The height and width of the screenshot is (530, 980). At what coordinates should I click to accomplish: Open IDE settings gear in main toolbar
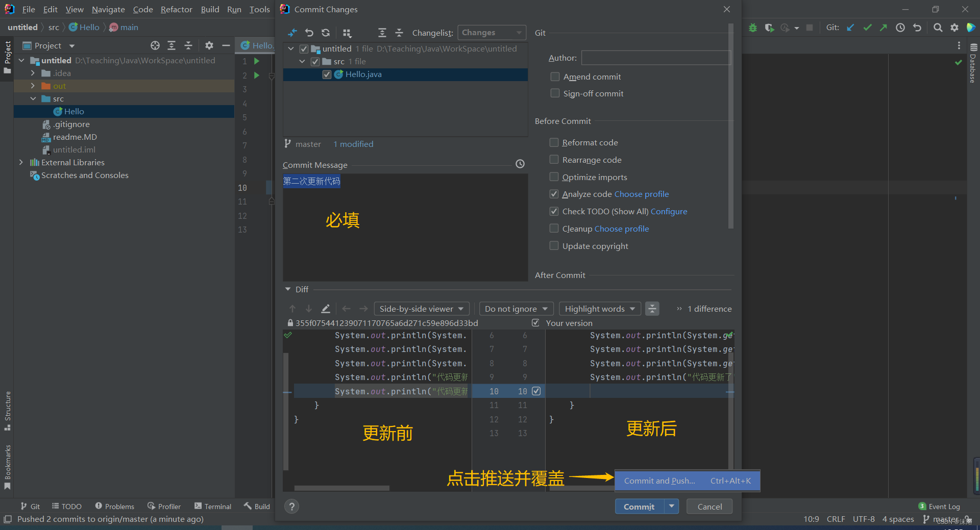coord(954,28)
